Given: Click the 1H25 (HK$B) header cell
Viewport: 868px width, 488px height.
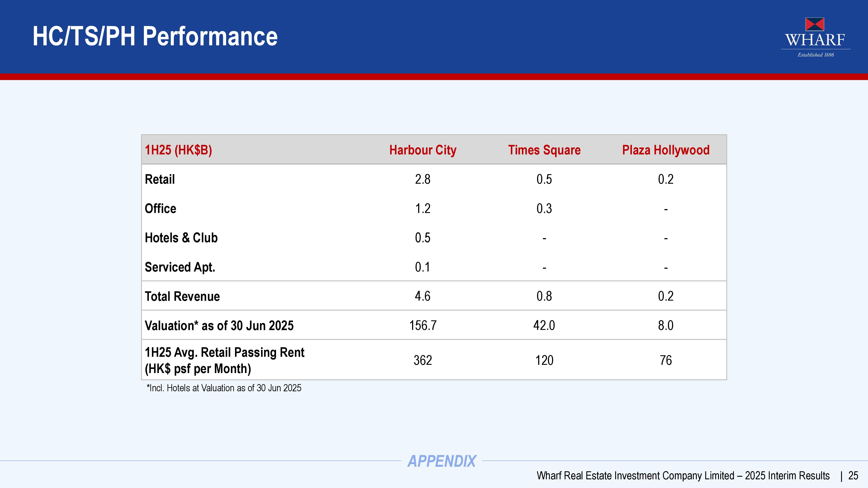Looking at the screenshot, I should pos(178,150).
